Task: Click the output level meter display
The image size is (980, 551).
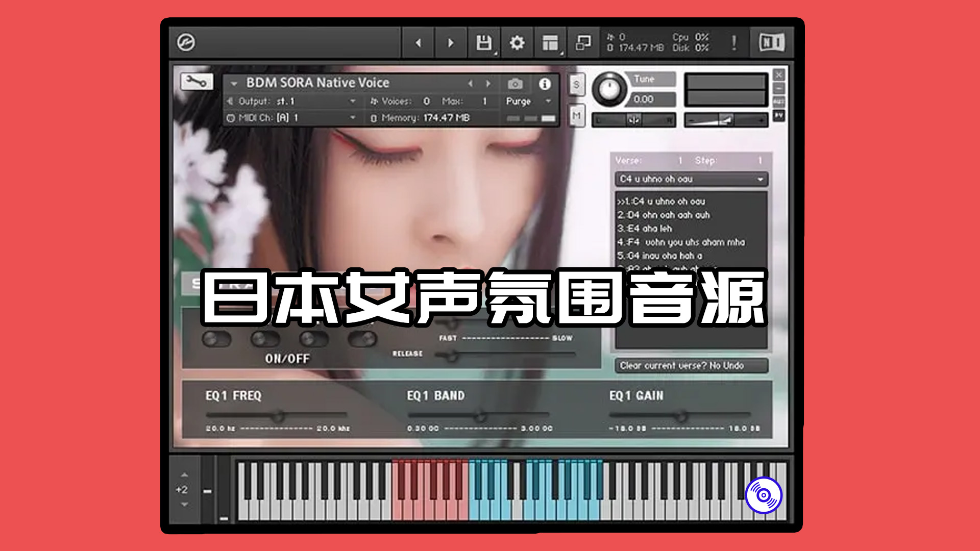Action: (x=726, y=90)
